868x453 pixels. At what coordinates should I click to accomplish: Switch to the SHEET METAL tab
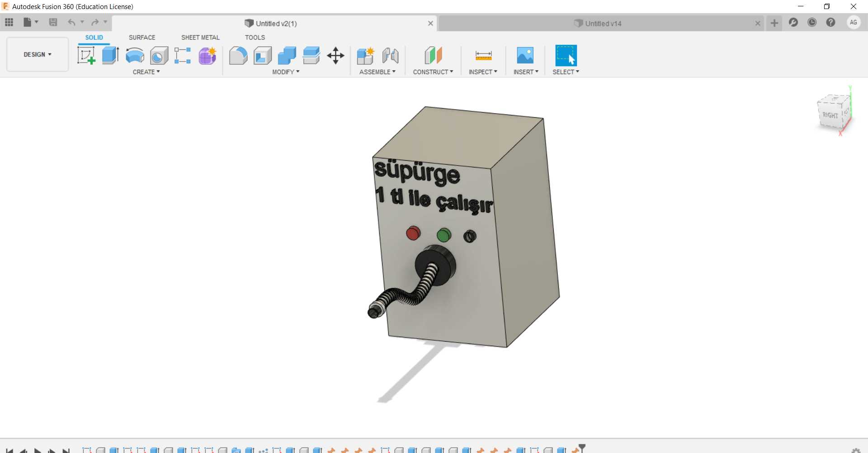click(x=200, y=38)
